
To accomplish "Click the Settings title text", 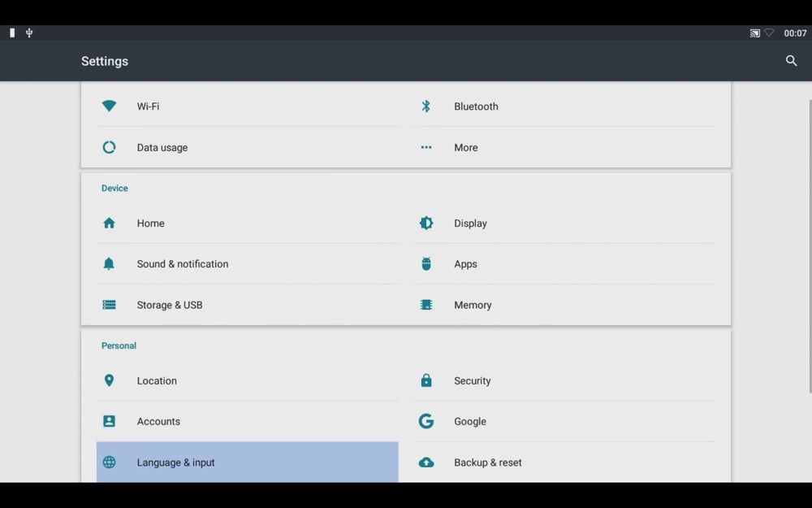I will tap(104, 61).
